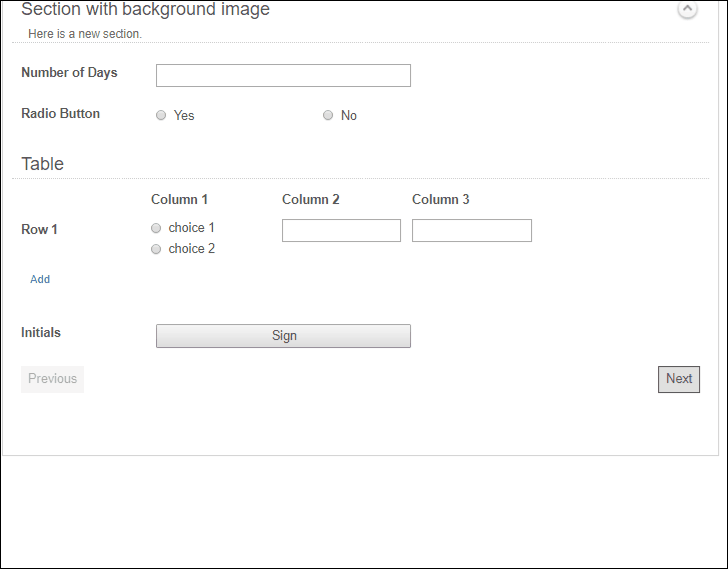
Task: Click the Table section heading
Action: pyautogui.click(x=42, y=164)
